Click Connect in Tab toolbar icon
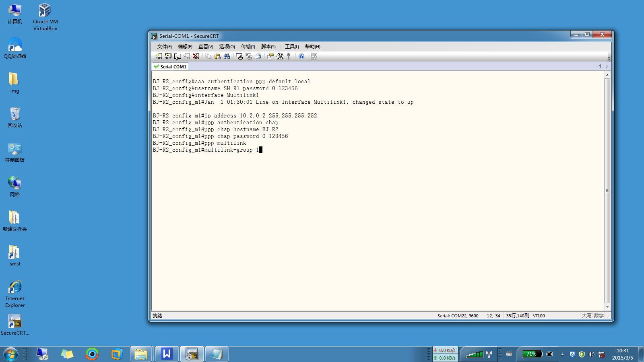The height and width of the screenshot is (362, 644). click(178, 56)
